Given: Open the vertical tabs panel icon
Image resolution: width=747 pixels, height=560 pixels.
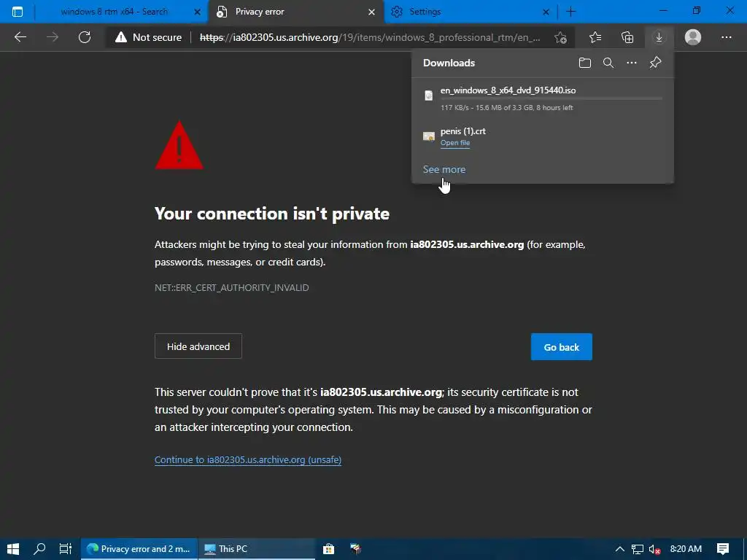Looking at the screenshot, I should point(18,12).
